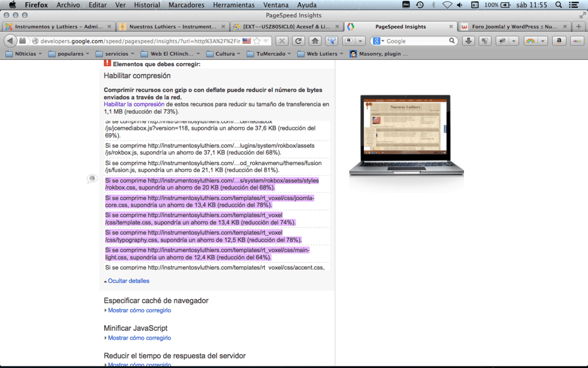Click the volume speaker menu bar icon
The image size is (588, 368).
pyautogui.click(x=460, y=5)
